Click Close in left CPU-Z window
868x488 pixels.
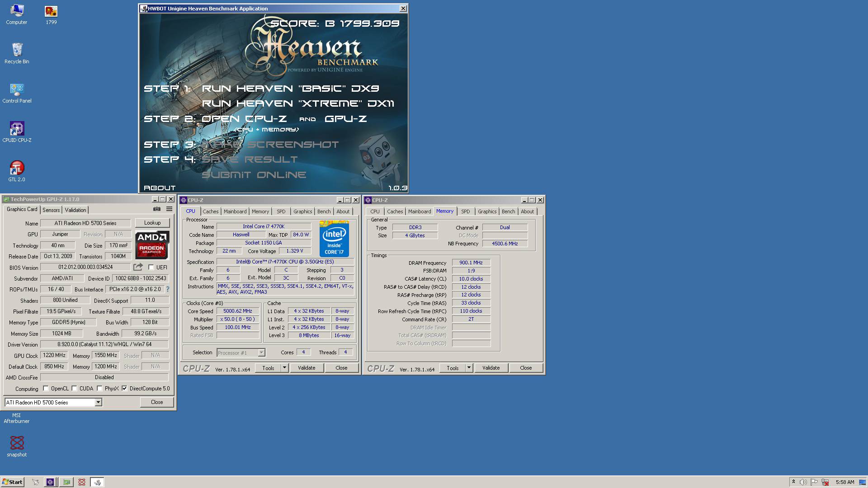[341, 368]
